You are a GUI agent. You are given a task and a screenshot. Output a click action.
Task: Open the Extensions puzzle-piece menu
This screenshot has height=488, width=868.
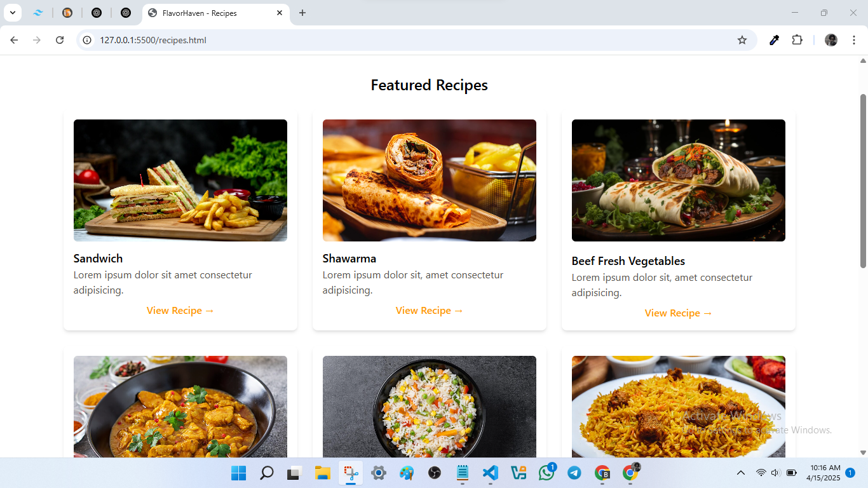797,40
